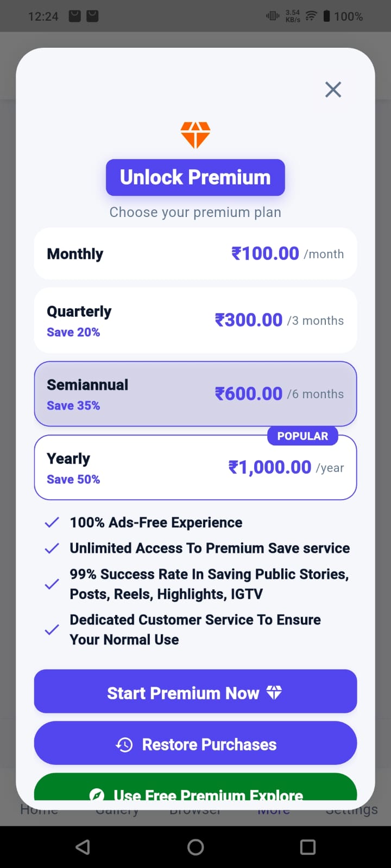The width and height of the screenshot is (391, 868).
Task: Select the Semiannual ₹600.00 plan
Action: click(195, 394)
